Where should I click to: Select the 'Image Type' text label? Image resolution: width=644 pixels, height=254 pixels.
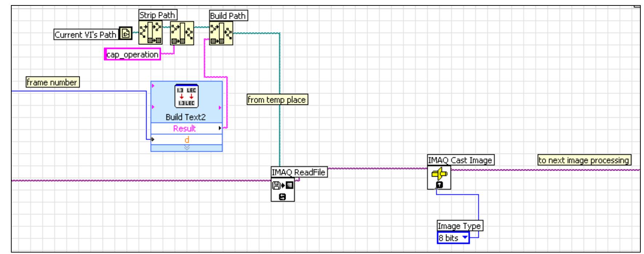[x=460, y=226]
